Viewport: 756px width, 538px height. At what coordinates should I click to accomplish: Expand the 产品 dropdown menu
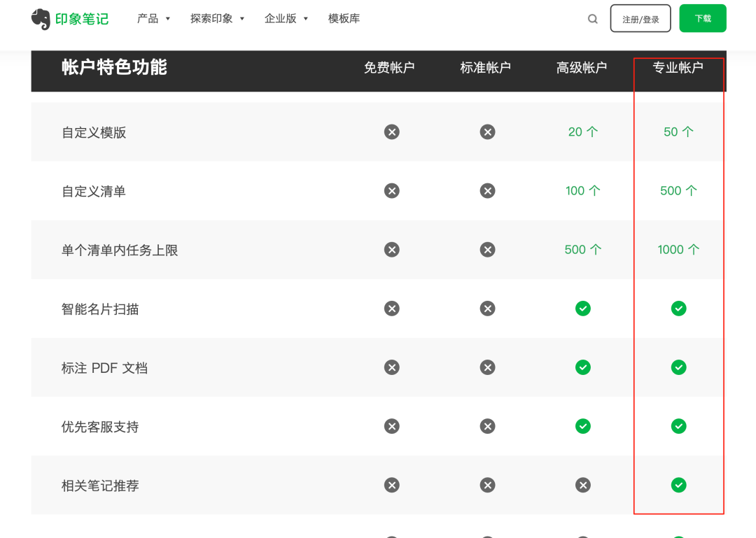pyautogui.click(x=153, y=19)
